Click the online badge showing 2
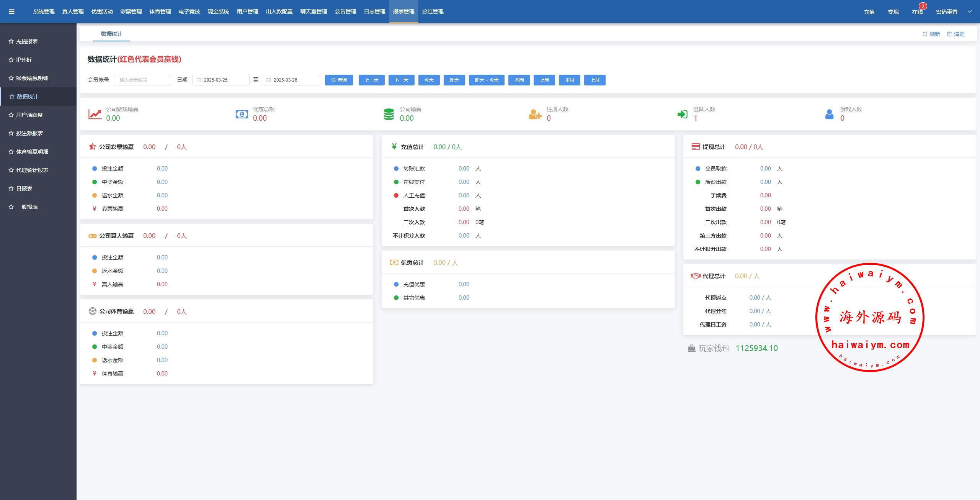The width and height of the screenshot is (980, 500). click(923, 6)
